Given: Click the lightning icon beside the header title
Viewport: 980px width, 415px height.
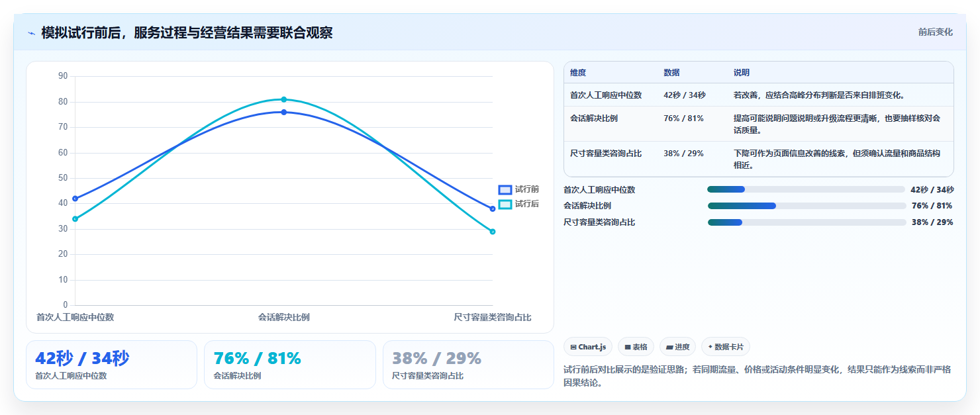Looking at the screenshot, I should [31, 33].
